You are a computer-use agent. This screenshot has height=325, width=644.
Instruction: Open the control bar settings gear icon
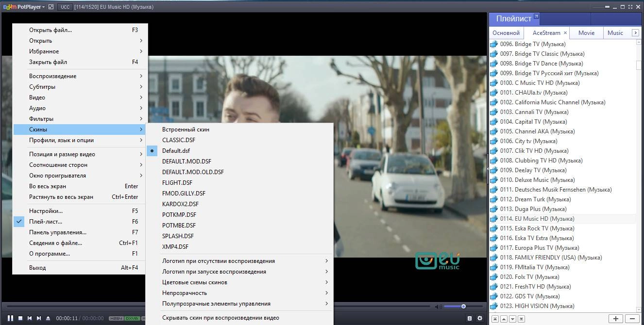coord(480,318)
